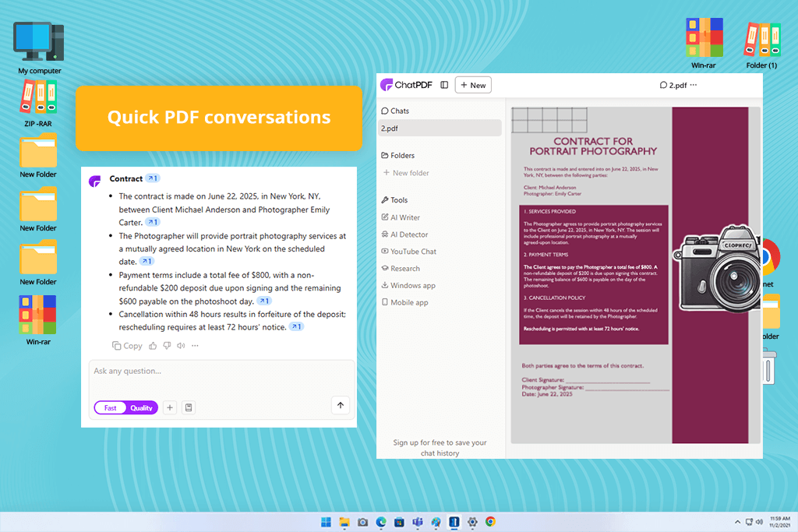Open the Folders section

397,156
